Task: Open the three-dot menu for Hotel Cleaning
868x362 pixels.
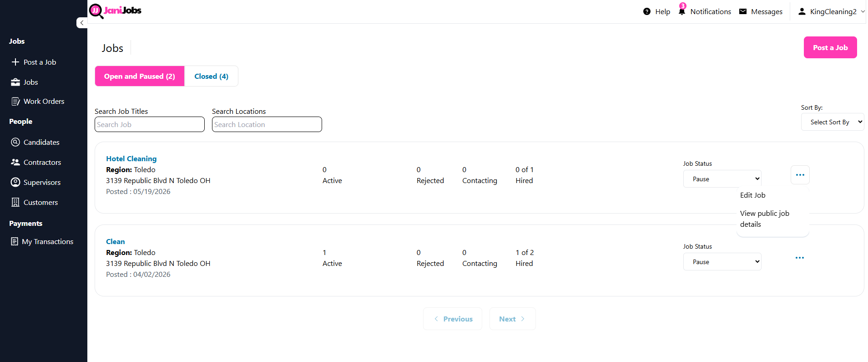Action: (800, 175)
